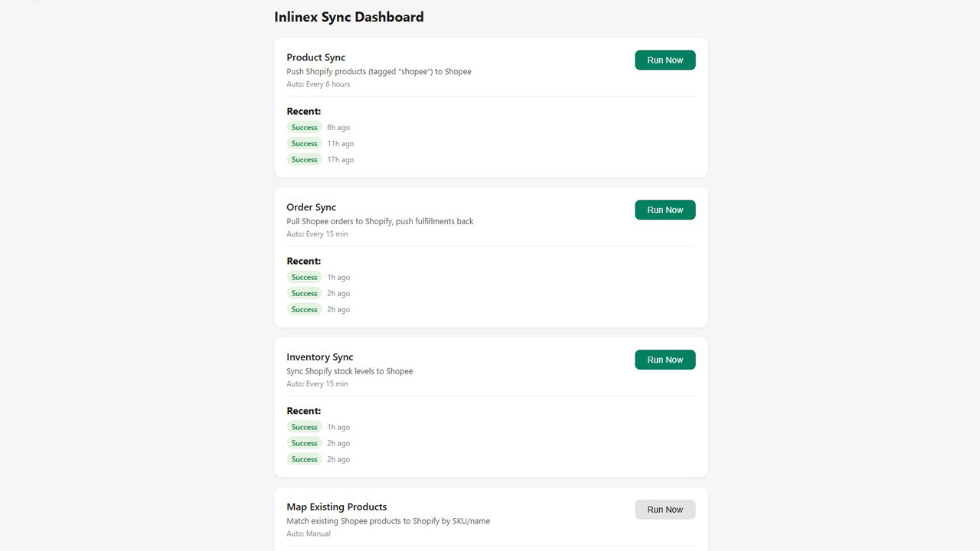Click the last Success badge under Order Sync
Image resolution: width=980 pixels, height=551 pixels.
(304, 310)
